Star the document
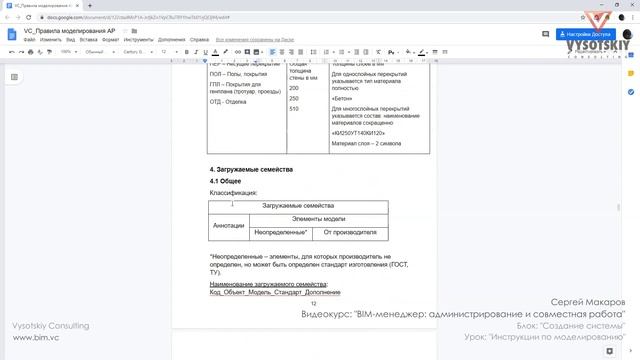This screenshot has height=360, width=640. 125,31
